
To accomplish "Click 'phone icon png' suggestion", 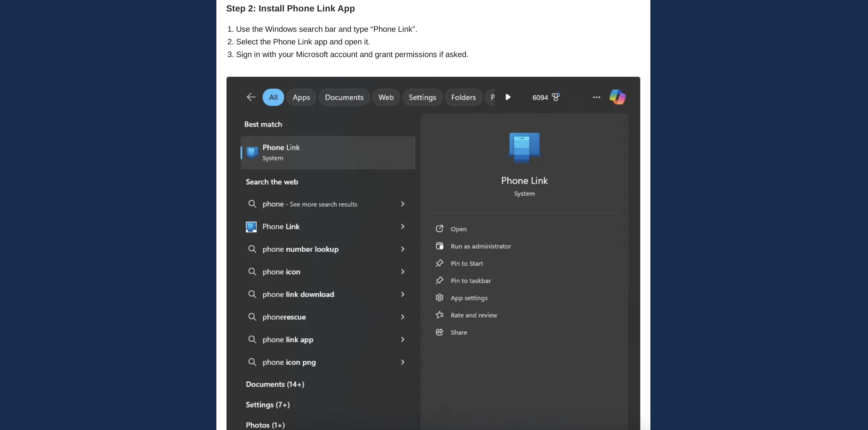I will pos(289,362).
